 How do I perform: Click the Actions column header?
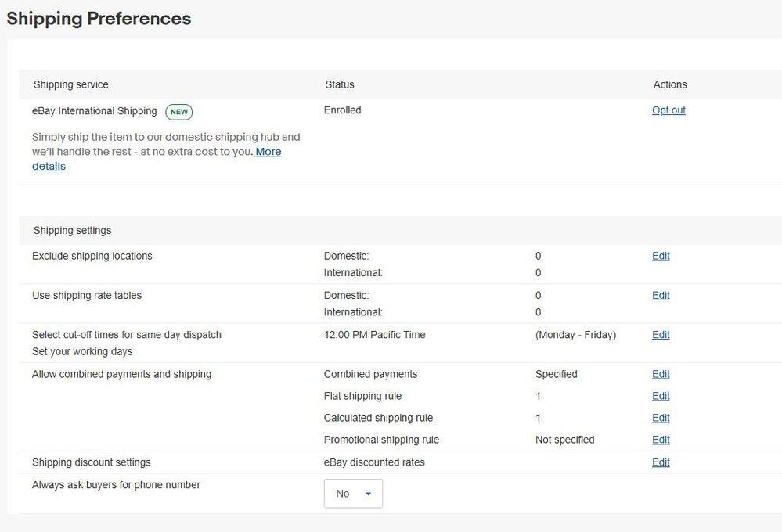click(670, 84)
